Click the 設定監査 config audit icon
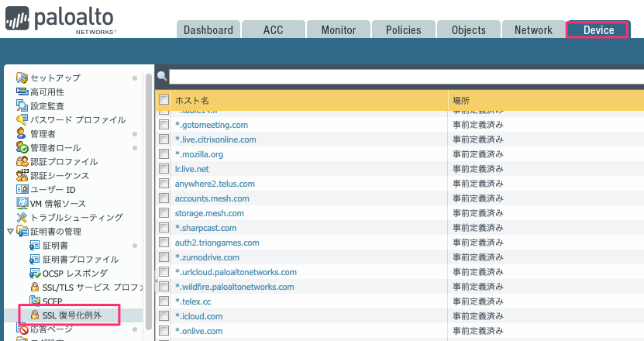Image resolution: width=644 pixels, height=341 pixels. click(x=22, y=105)
